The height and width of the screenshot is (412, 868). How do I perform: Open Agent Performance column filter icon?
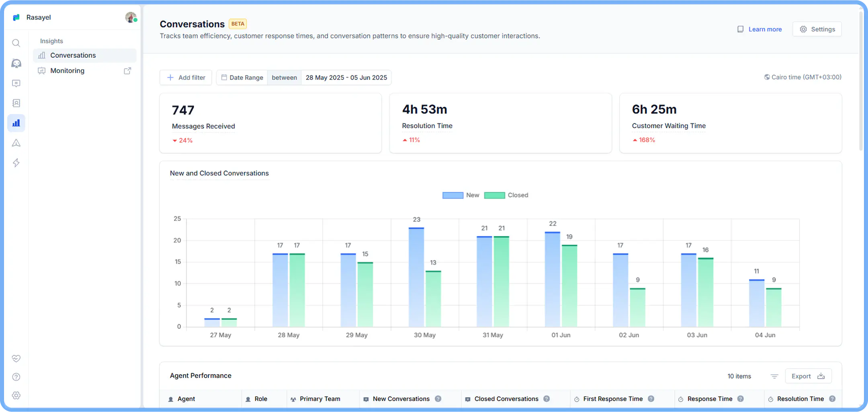774,376
